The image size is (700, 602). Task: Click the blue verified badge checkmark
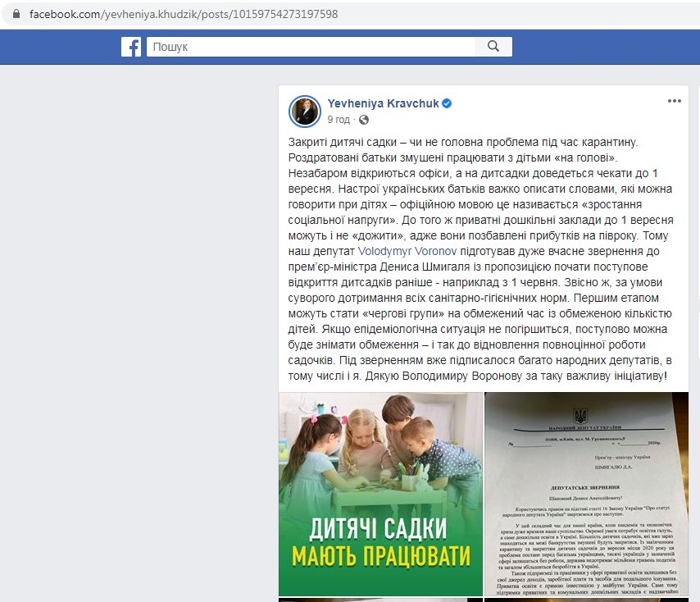pos(447,103)
